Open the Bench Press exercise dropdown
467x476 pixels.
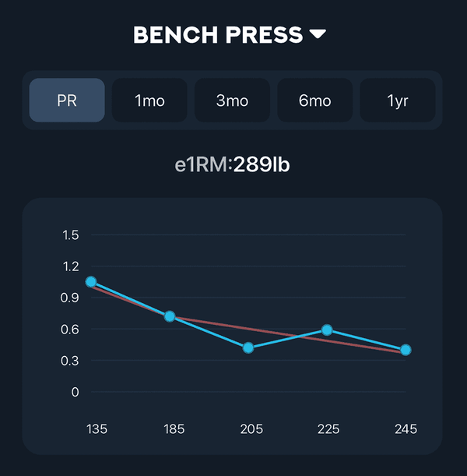[218, 35]
